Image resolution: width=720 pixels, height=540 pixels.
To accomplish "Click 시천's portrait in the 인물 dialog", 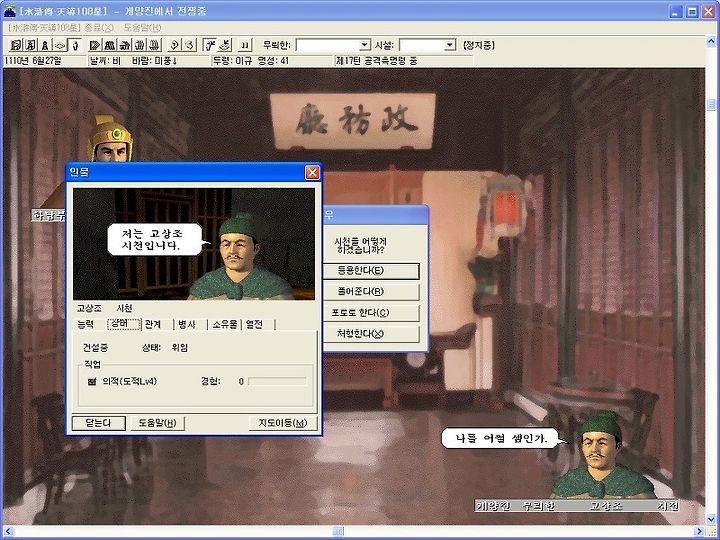I will tap(241, 257).
